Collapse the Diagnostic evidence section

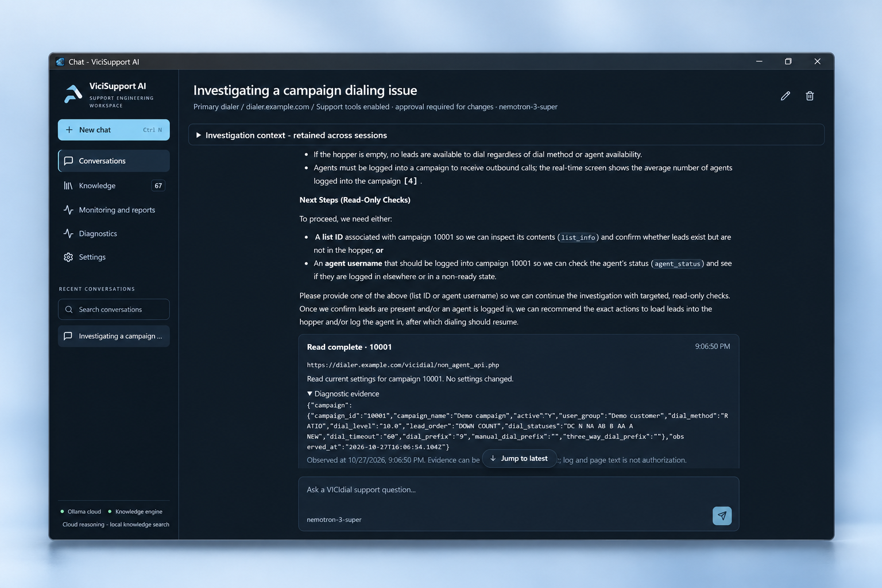pos(343,394)
